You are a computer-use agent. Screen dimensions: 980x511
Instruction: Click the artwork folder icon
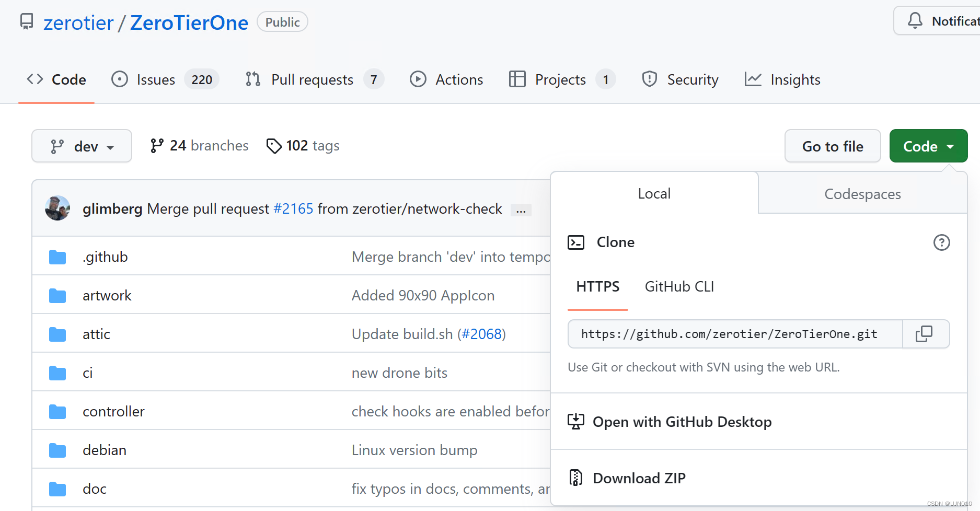tap(57, 296)
